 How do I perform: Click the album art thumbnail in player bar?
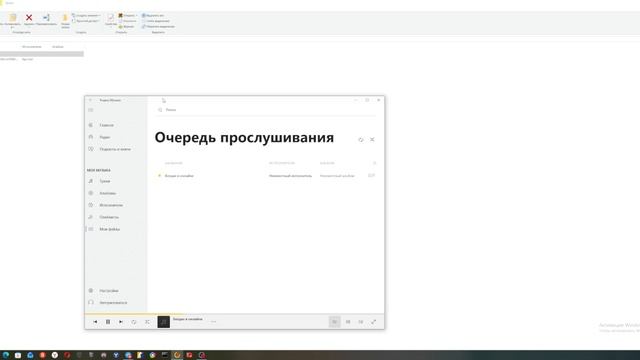[164, 322]
